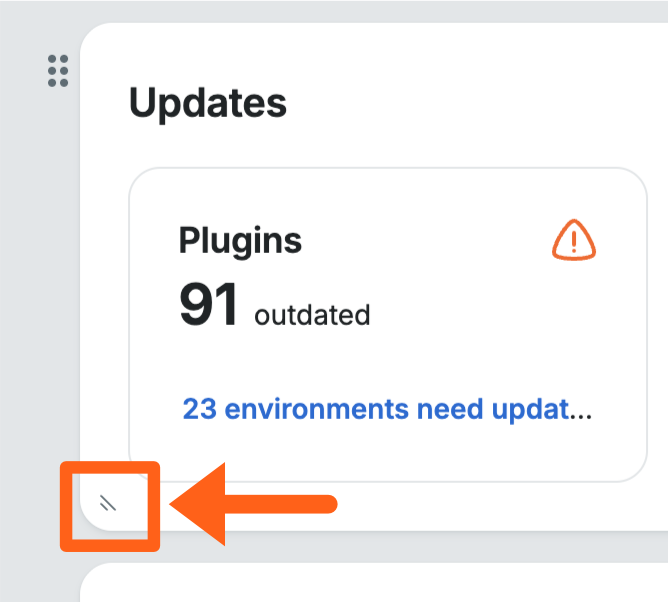Click the resize handle at the widget corner

click(109, 504)
